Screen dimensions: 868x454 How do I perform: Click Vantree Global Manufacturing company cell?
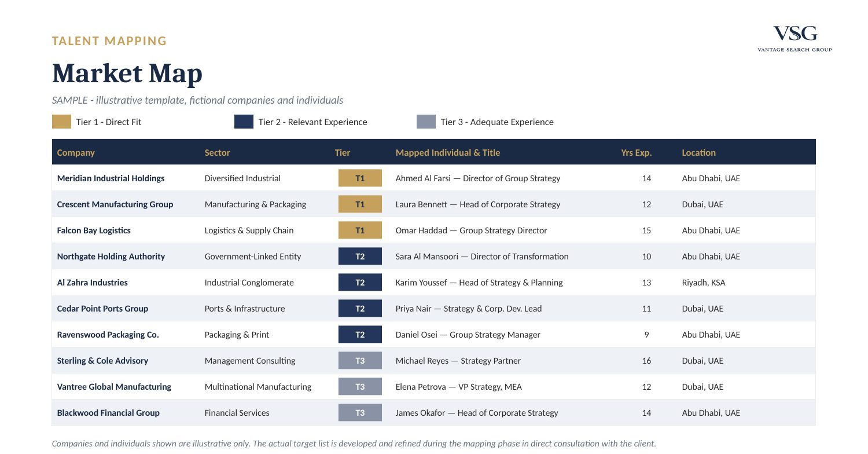(x=114, y=387)
